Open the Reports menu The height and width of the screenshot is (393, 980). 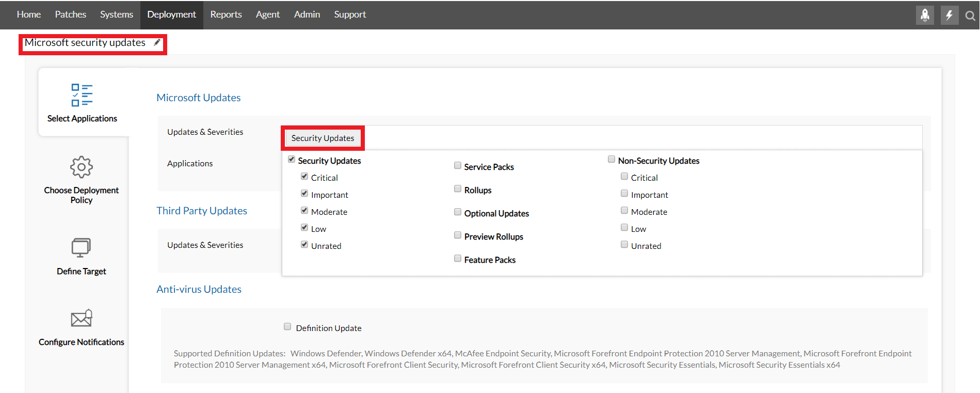point(226,14)
